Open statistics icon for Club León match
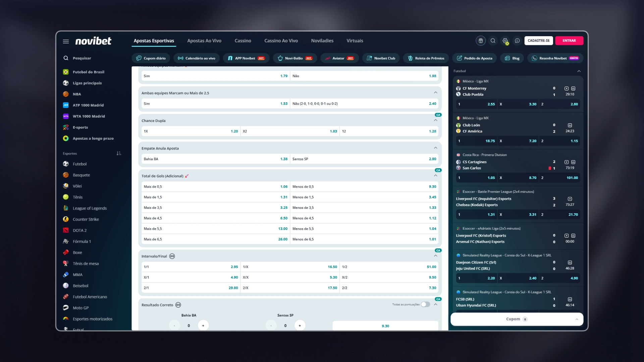Viewport: 644px width, 362px height. (x=570, y=125)
